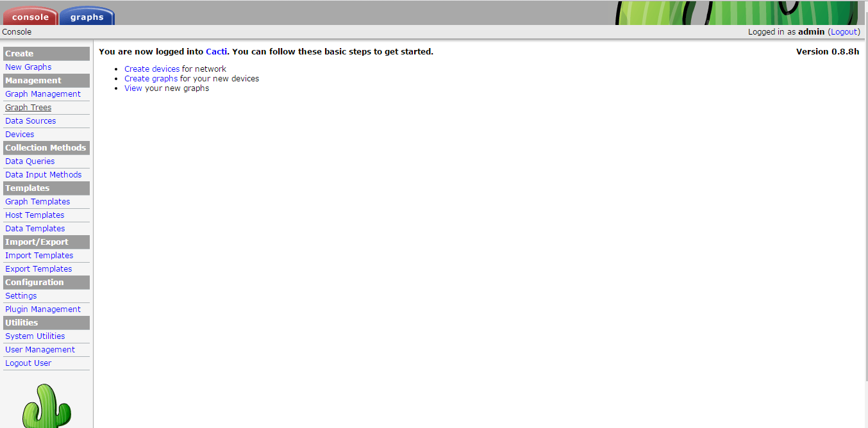Switch to the graphs tab
The height and width of the screenshot is (428, 868).
point(87,17)
